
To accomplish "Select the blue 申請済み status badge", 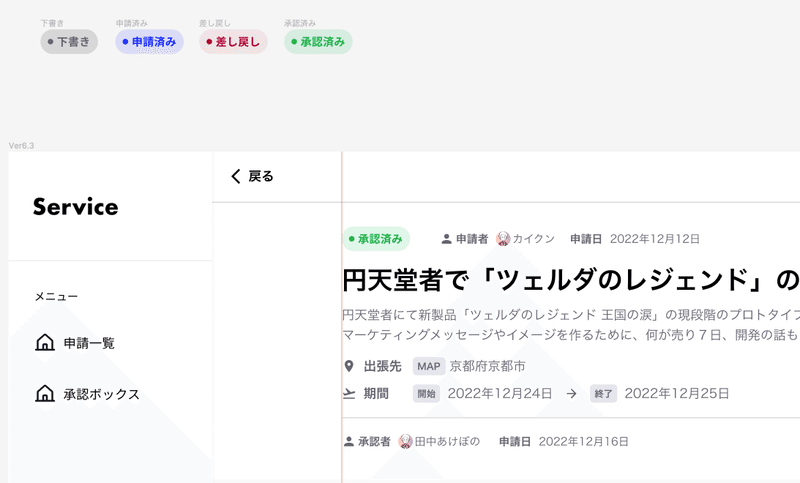I will tap(149, 42).
